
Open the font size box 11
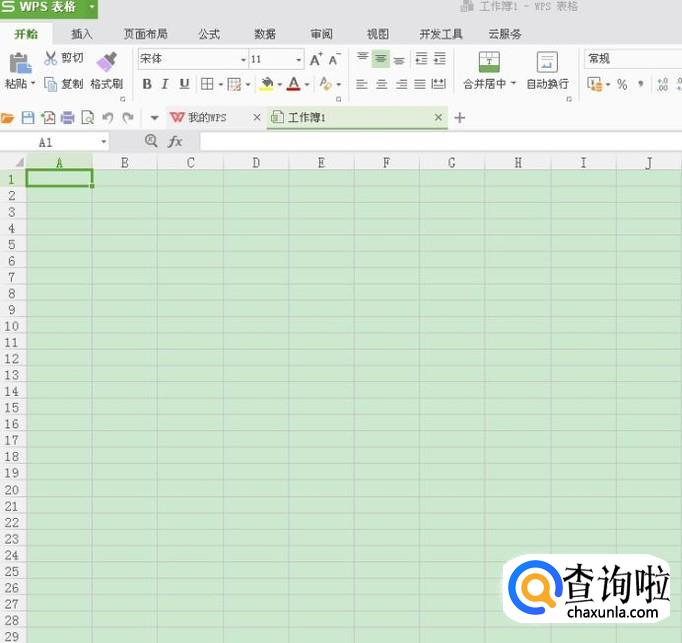point(276,59)
